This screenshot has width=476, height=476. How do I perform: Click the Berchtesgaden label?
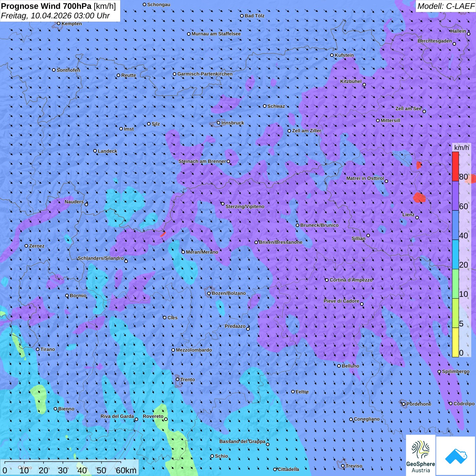[435, 41]
